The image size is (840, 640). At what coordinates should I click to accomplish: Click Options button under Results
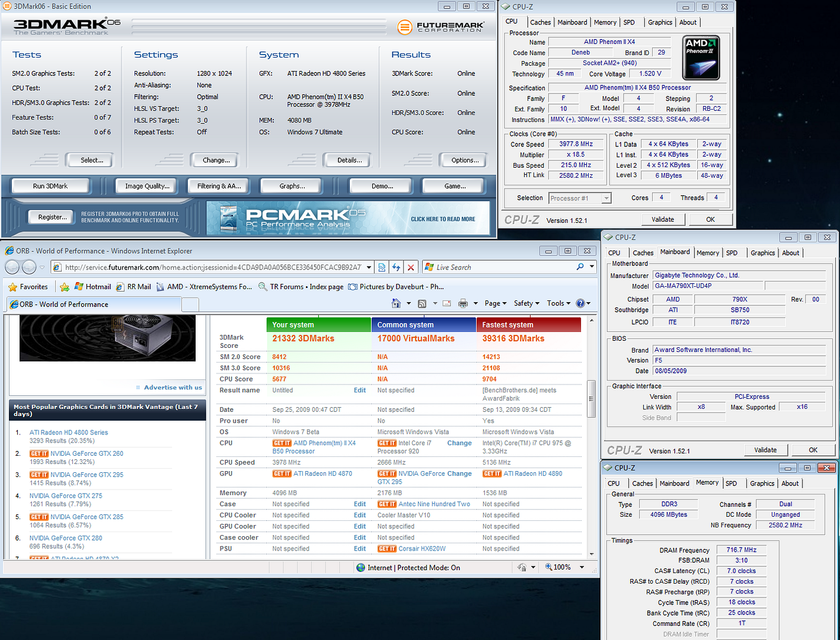[464, 160]
